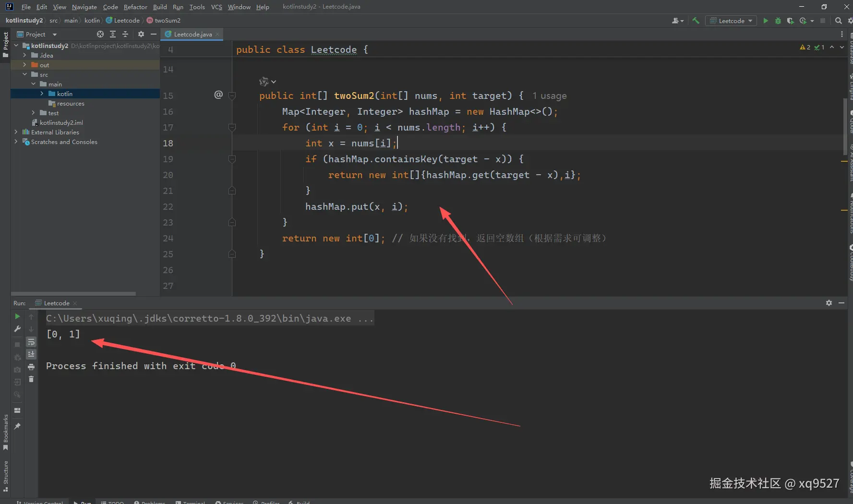Select the Leetcode tab in the Run panel

click(x=56, y=303)
